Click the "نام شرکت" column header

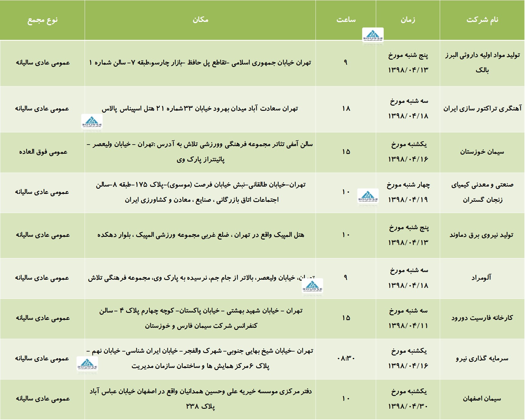(x=482, y=20)
